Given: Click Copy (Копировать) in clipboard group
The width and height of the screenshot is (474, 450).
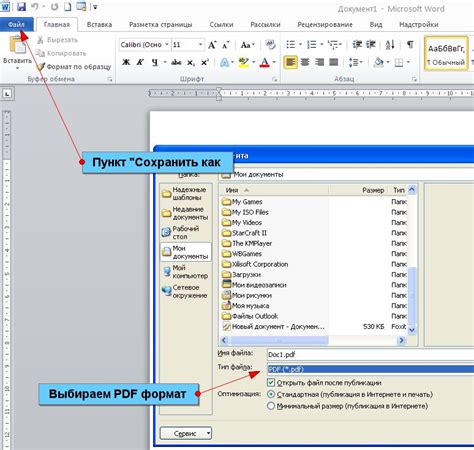Looking at the screenshot, I should [x=61, y=53].
